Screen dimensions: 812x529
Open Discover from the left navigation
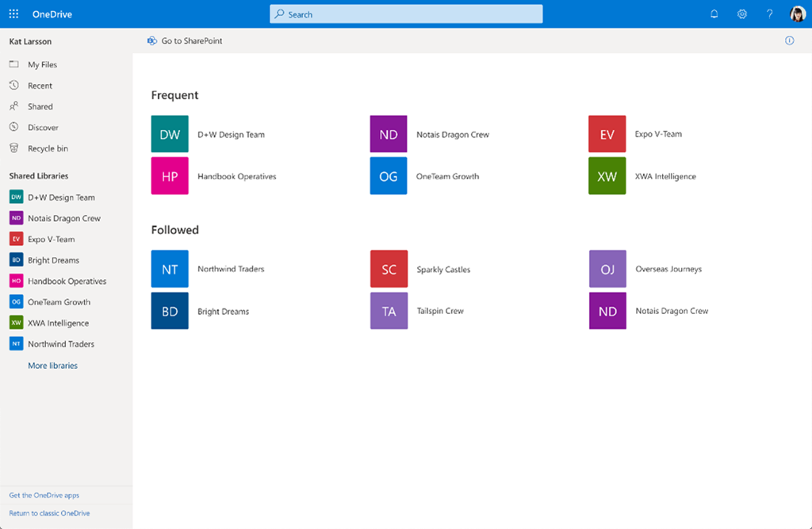coord(43,127)
